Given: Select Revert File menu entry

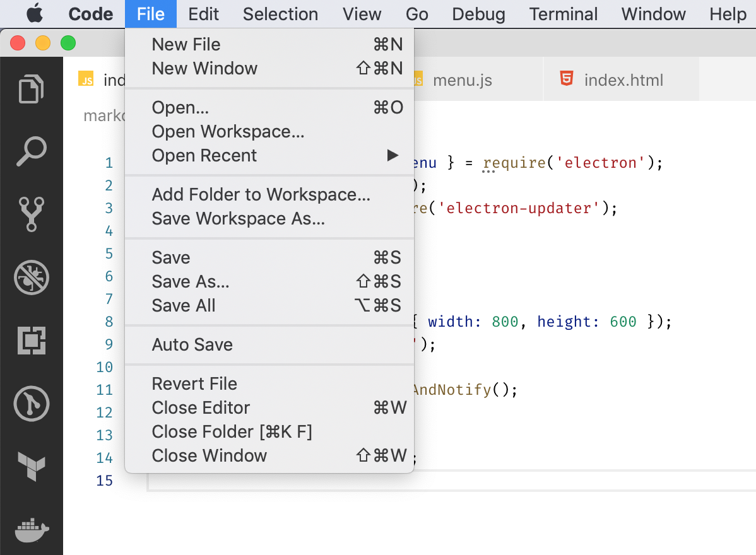Looking at the screenshot, I should point(269,384).
